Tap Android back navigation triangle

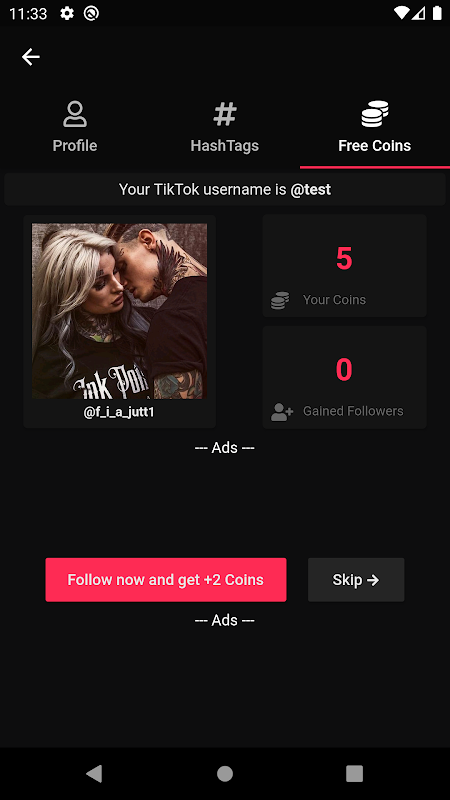94,773
